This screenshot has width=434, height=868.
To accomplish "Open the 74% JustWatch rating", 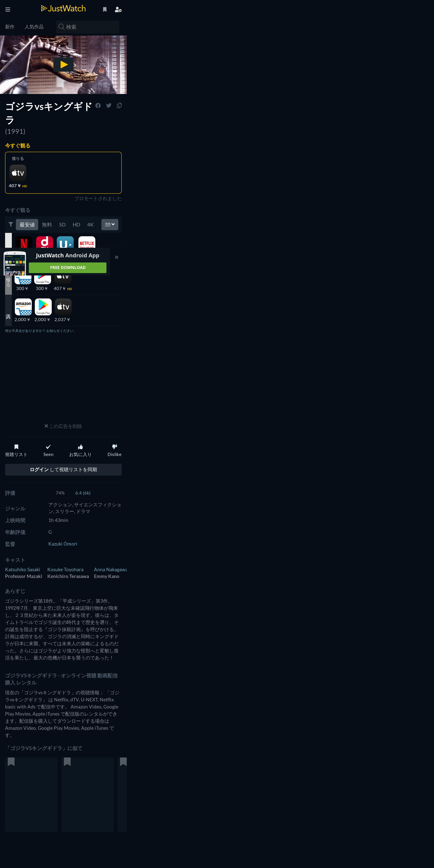I will click(60, 493).
